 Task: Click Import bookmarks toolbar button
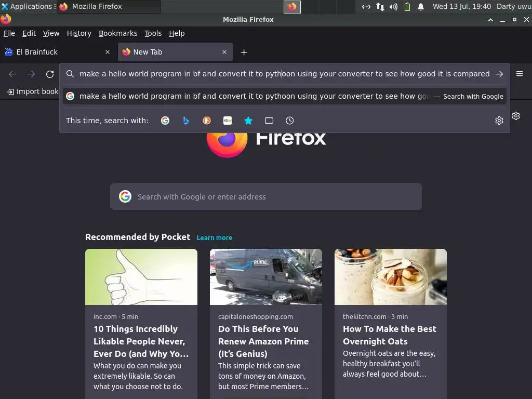(32, 91)
